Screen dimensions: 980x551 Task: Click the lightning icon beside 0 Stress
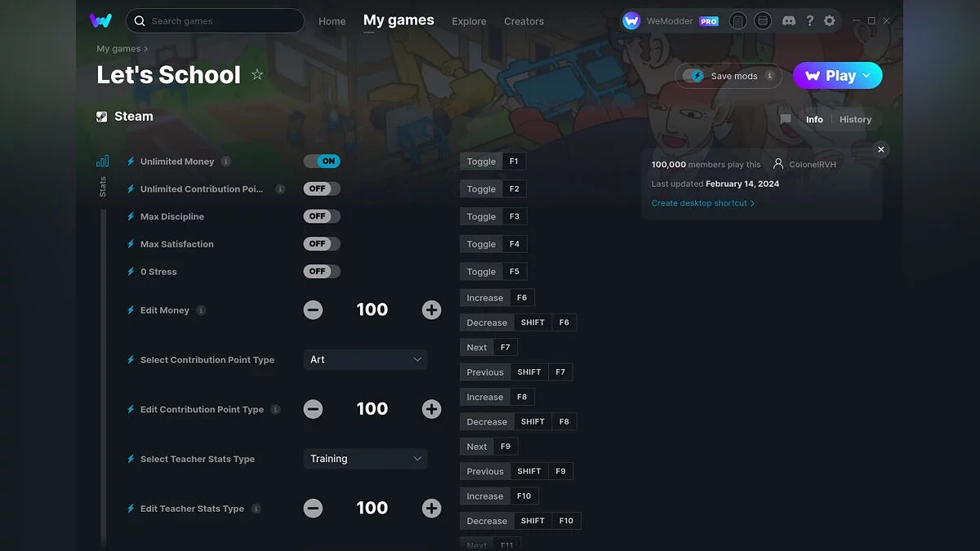point(131,272)
